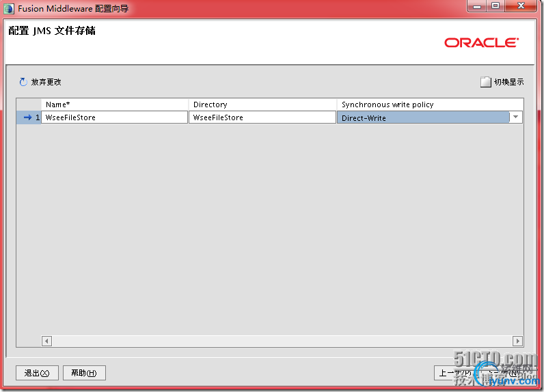544x392 pixels.
Task: Click the 帮助(H) help button
Action: click(x=84, y=373)
